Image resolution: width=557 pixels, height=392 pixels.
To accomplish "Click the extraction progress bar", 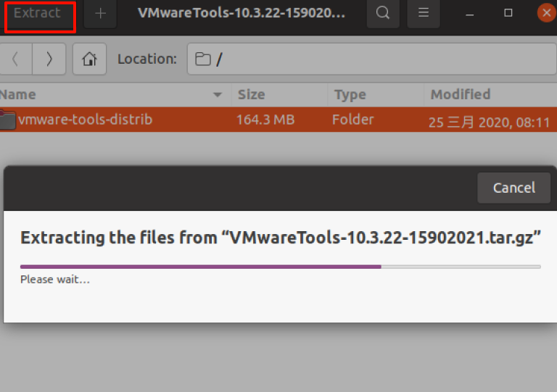I will [x=280, y=267].
